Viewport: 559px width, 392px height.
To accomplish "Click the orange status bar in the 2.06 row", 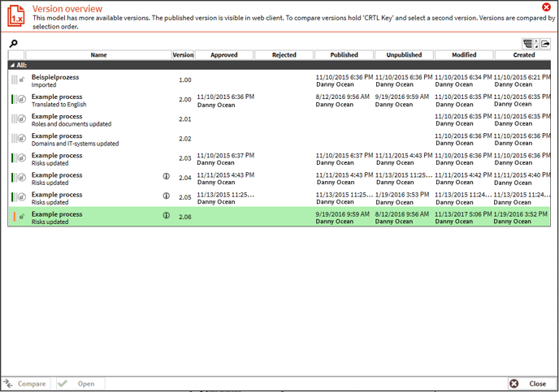I will point(15,217).
